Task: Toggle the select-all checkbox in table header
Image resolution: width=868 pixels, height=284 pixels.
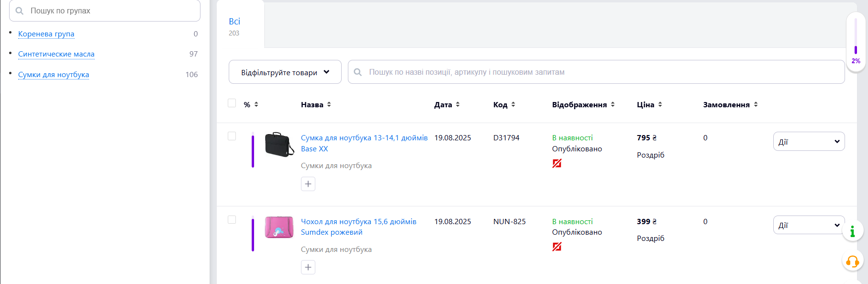Action: pyautogui.click(x=232, y=103)
